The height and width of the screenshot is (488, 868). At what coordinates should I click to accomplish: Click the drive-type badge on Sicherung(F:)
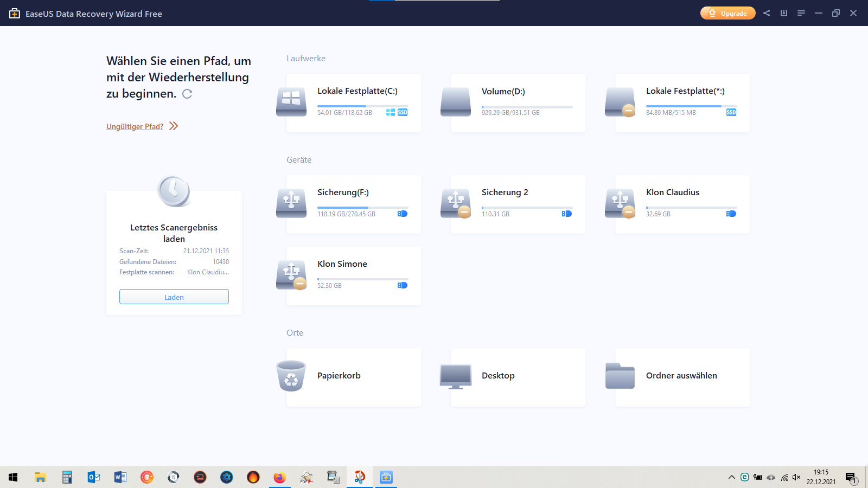(403, 214)
